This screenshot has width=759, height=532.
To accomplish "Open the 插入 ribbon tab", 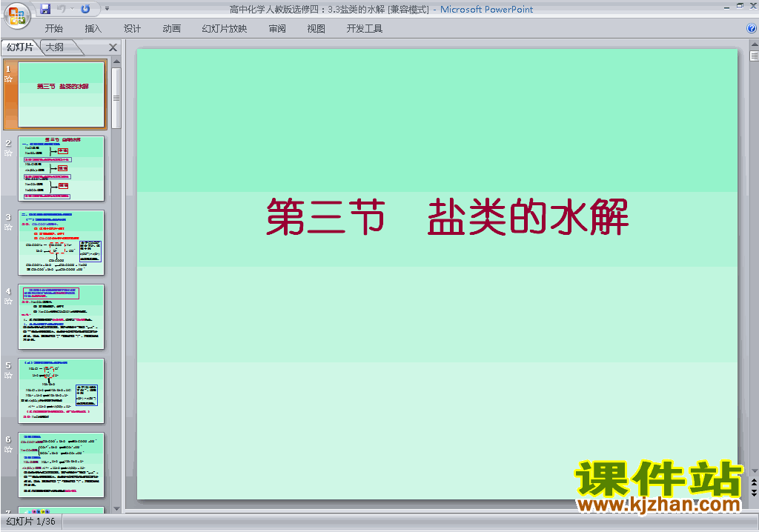I will point(93,29).
